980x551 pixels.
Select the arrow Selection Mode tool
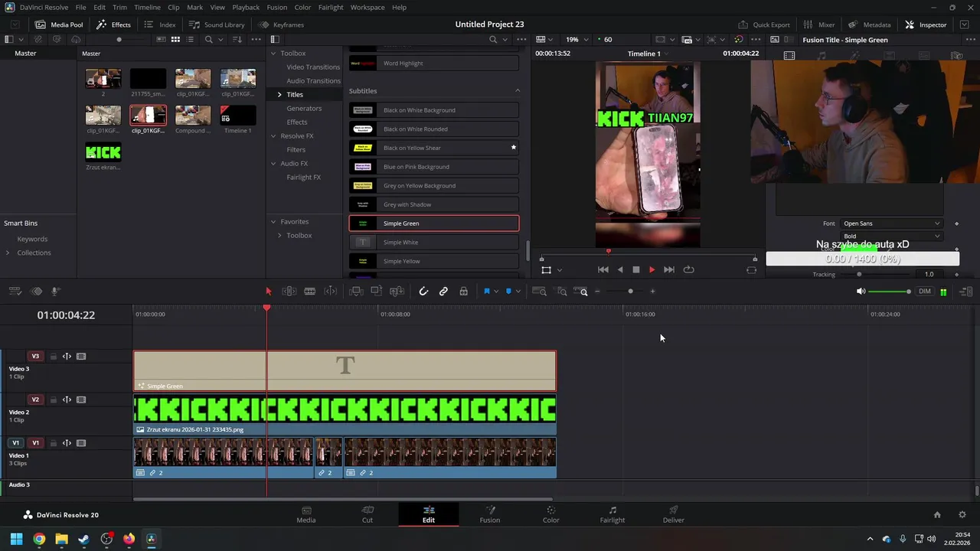pos(268,292)
